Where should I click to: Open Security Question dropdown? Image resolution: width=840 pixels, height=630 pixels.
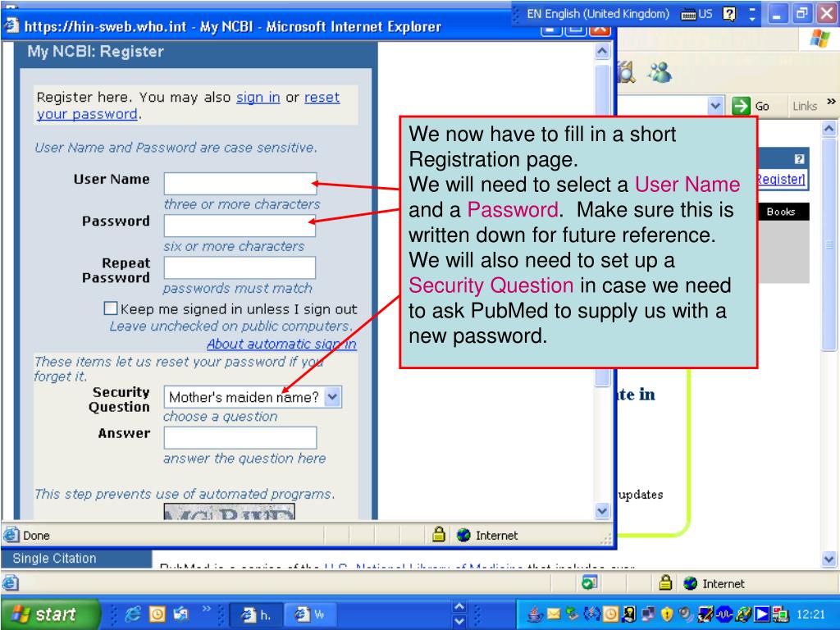pyautogui.click(x=332, y=397)
